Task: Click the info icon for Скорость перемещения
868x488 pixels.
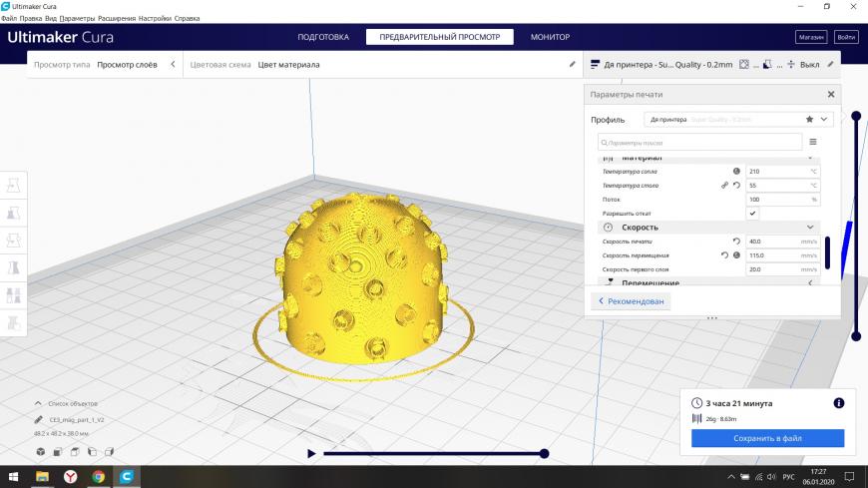Action: tap(737, 254)
